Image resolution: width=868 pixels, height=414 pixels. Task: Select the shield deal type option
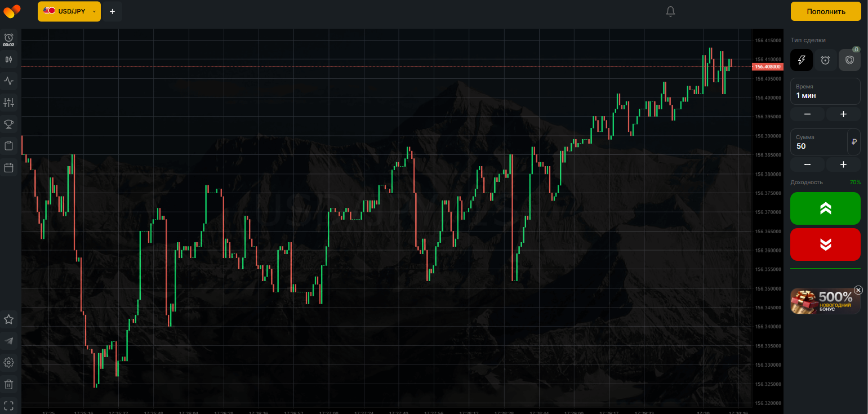(849, 60)
